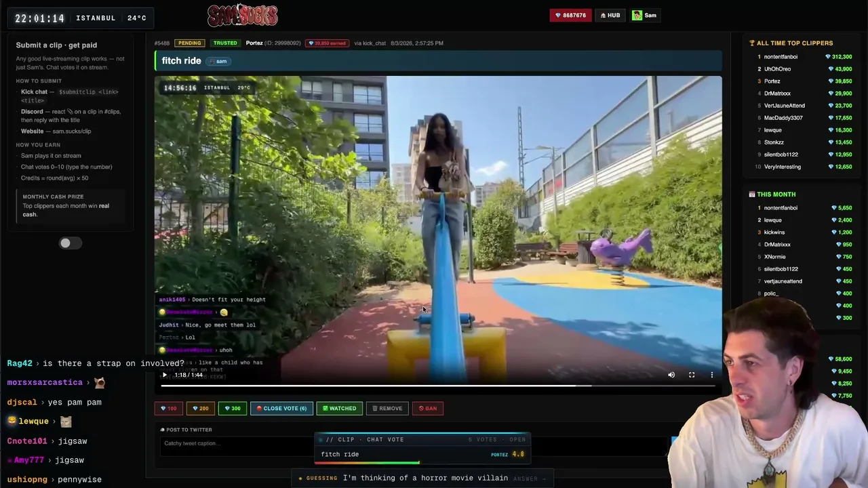
Task: Click morsxsarcastica's chat emote
Action: [x=100, y=383]
